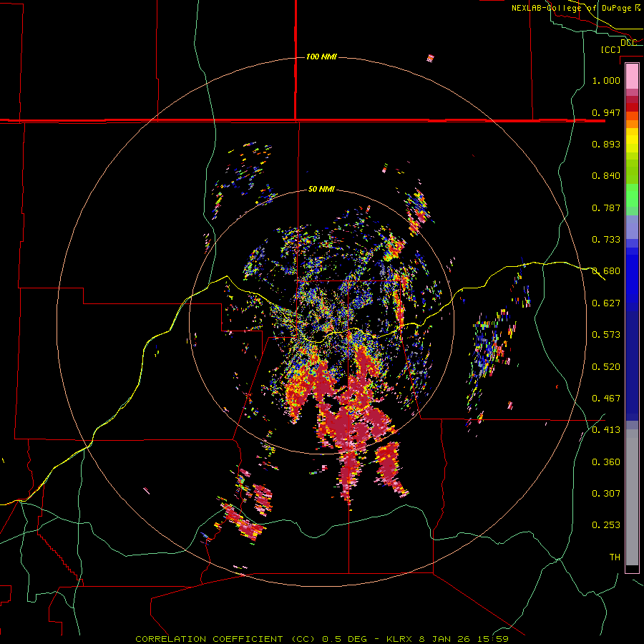Click the NEXLAB-College of DuPage label

click(x=575, y=8)
